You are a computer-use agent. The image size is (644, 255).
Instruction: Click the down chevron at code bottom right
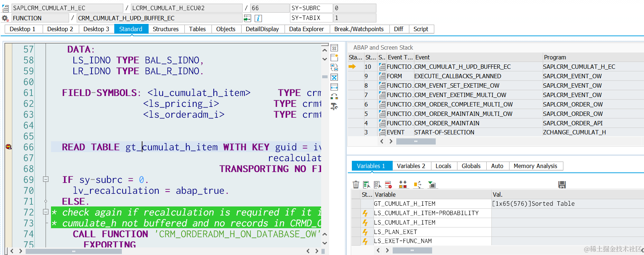pyautogui.click(x=325, y=243)
